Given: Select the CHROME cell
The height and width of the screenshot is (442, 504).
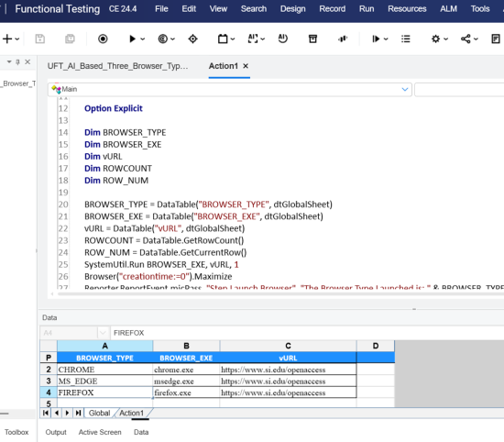Looking at the screenshot, I should point(104,370).
